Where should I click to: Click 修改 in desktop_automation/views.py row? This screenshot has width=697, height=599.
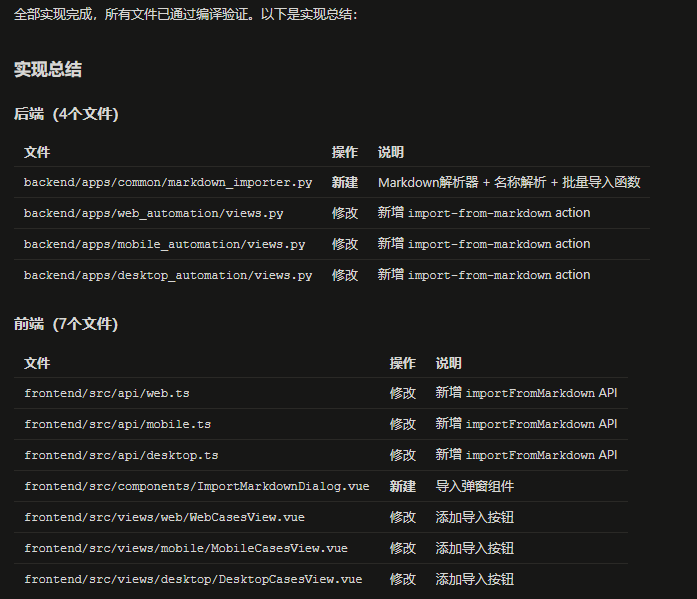coord(345,276)
